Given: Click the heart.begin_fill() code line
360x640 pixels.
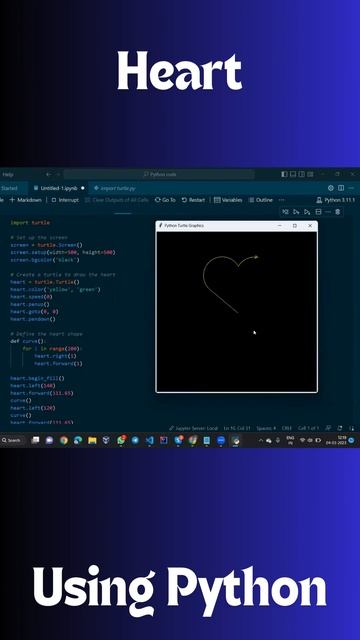Looking at the screenshot, I should (37, 378).
